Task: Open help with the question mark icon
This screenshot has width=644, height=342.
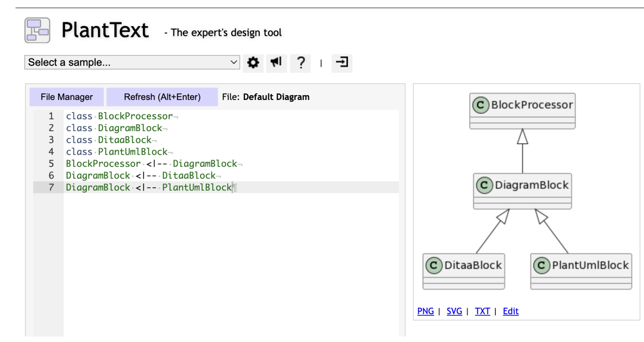Action: pos(301,63)
